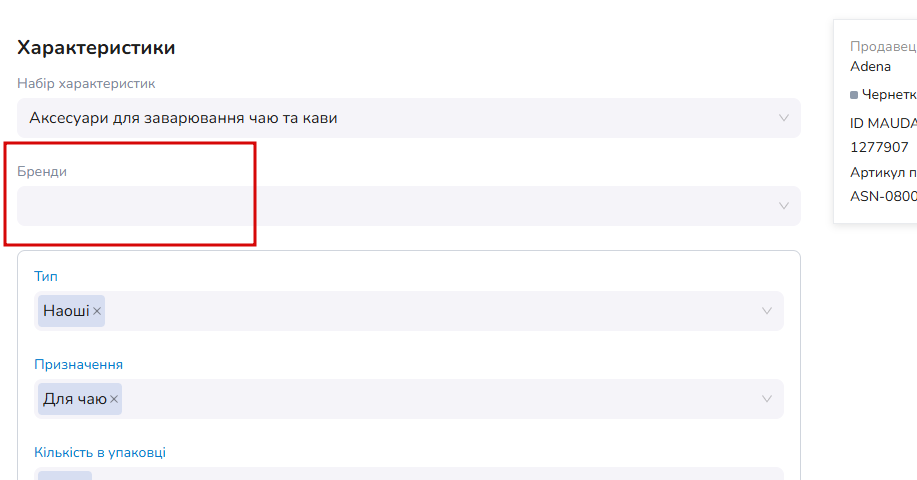
Task: Expand the Набір характеристик chevron arrow
Action: point(784,118)
